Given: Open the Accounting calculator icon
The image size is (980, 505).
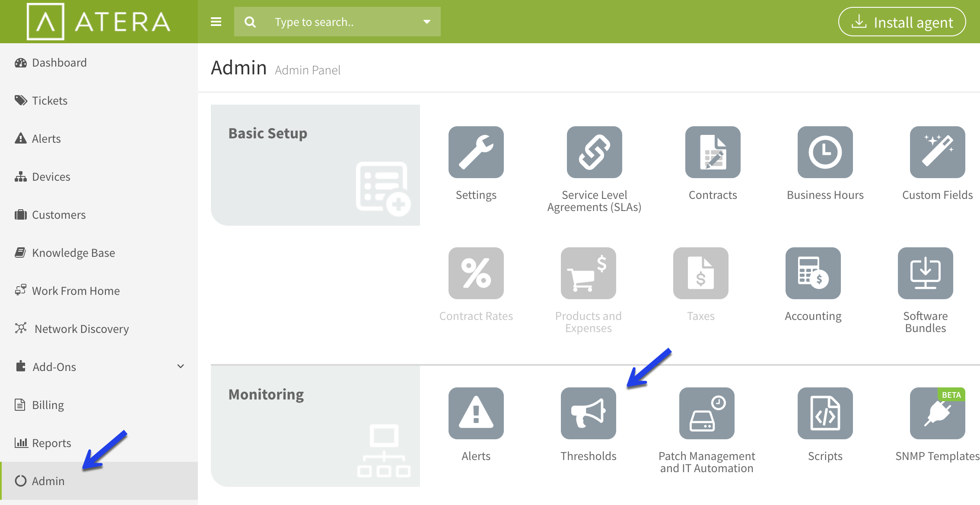Looking at the screenshot, I should point(813,273).
